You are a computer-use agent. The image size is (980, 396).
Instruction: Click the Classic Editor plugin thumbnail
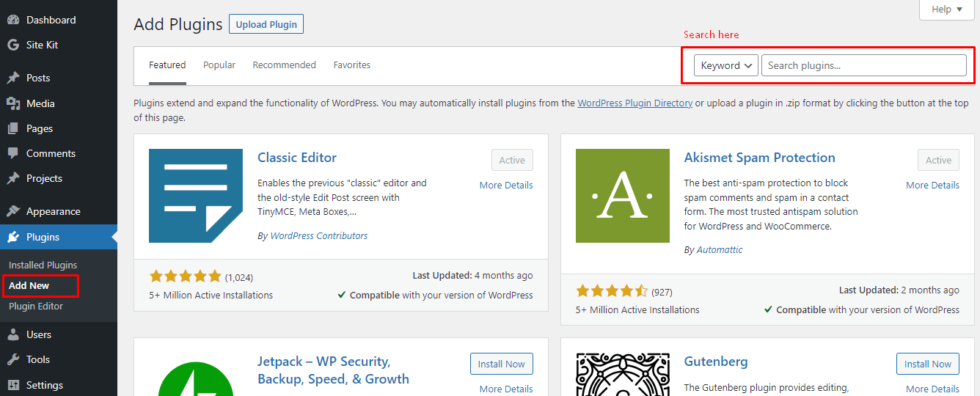(x=196, y=196)
